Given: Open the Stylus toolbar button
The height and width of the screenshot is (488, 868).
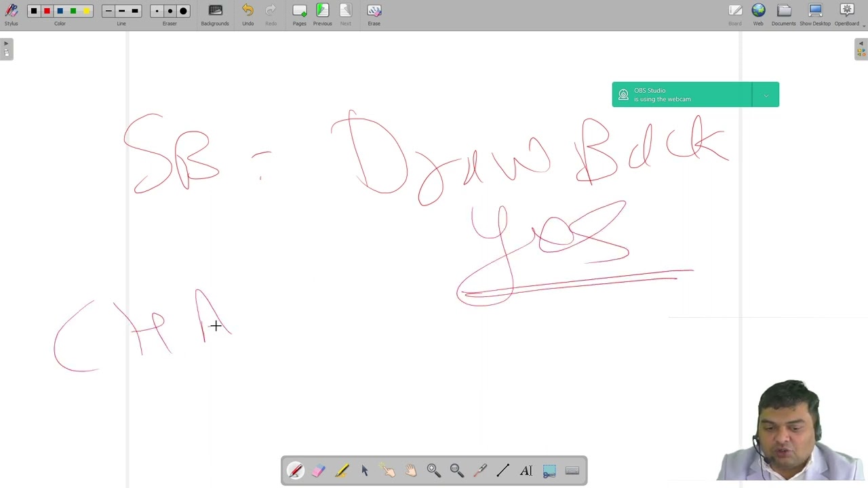Looking at the screenshot, I should [x=11, y=14].
